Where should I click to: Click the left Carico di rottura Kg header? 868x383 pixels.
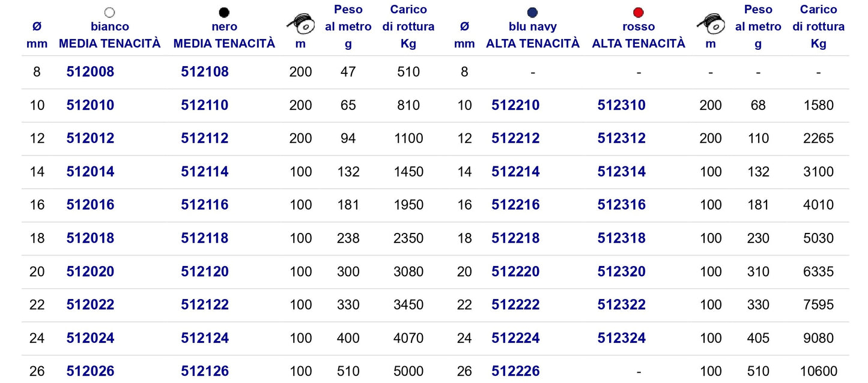[408, 26]
